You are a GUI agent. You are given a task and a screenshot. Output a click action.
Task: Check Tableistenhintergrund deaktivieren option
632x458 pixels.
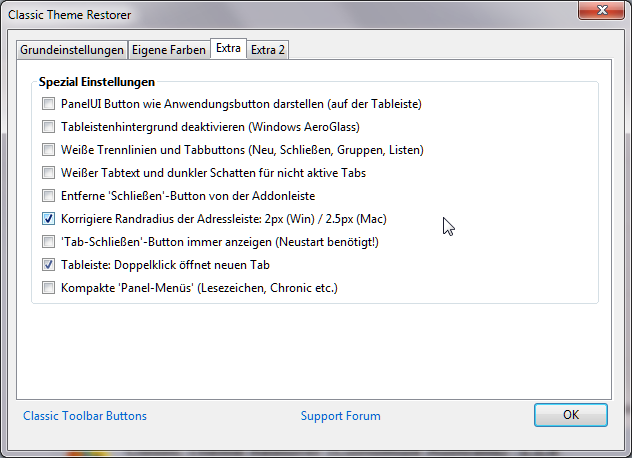tap(49, 127)
